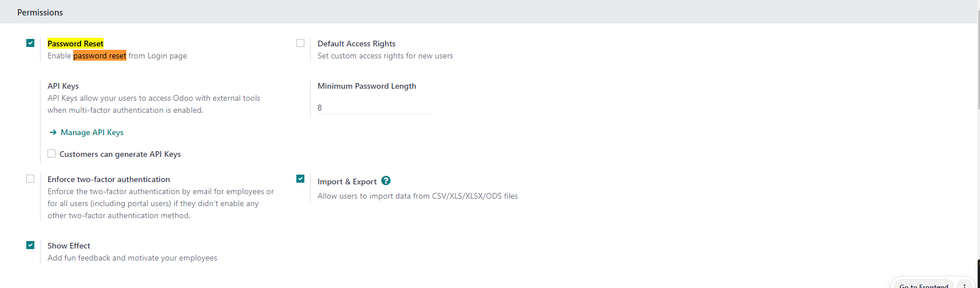Click the Customers can generate API Keys label

point(120,154)
